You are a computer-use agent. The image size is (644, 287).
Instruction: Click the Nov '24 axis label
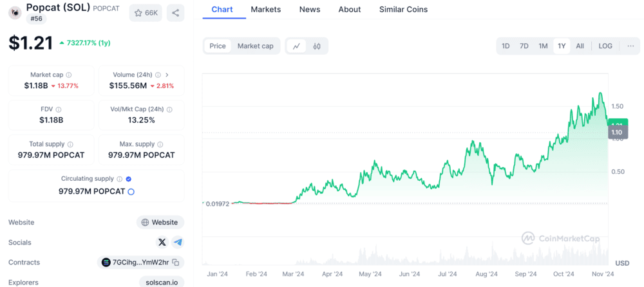click(x=603, y=274)
